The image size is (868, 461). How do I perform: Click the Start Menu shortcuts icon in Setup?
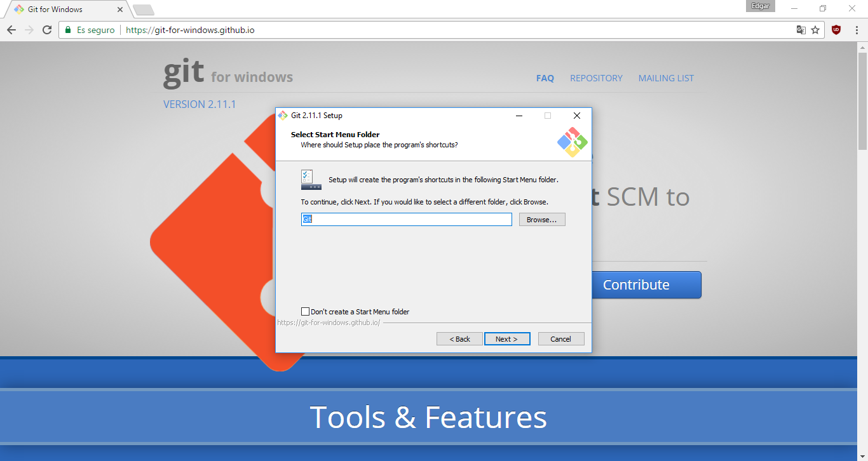pos(311,180)
